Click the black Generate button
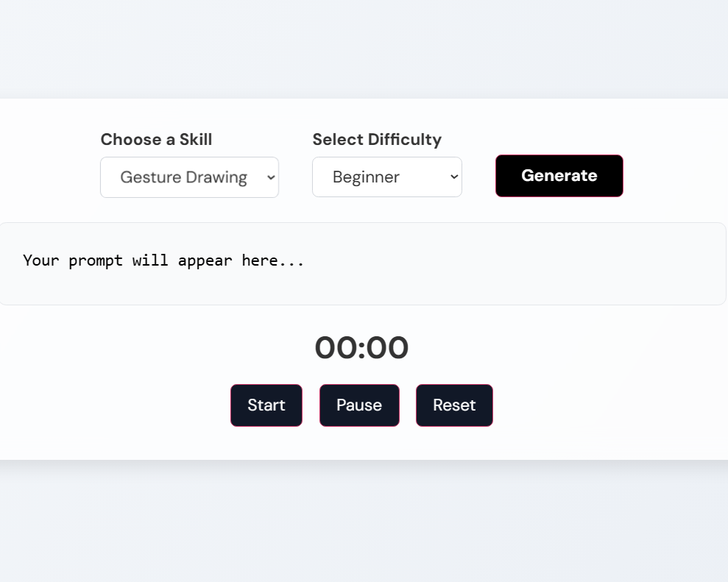The image size is (728, 582). pos(559,176)
